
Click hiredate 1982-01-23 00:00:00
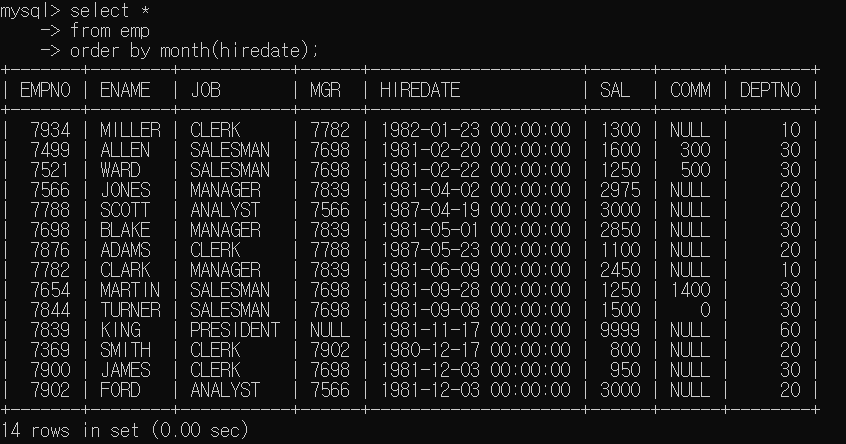(475, 130)
